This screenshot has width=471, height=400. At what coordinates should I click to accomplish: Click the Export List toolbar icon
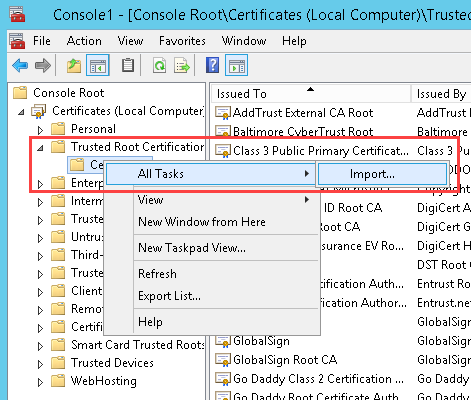(x=182, y=65)
